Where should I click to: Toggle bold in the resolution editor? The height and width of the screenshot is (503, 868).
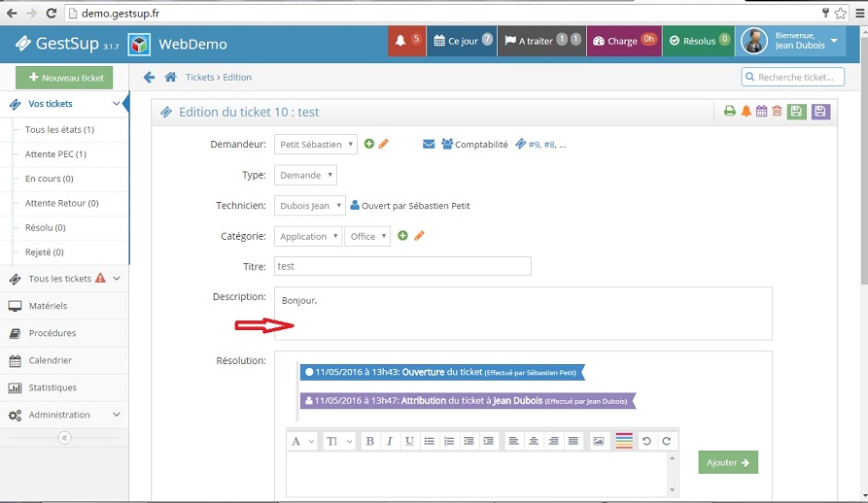369,441
